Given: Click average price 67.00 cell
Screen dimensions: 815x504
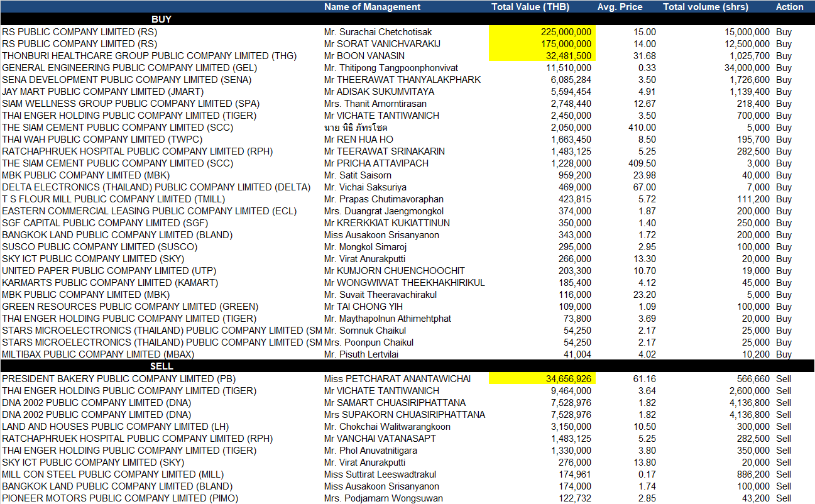Looking at the screenshot, I should tap(645, 187).
